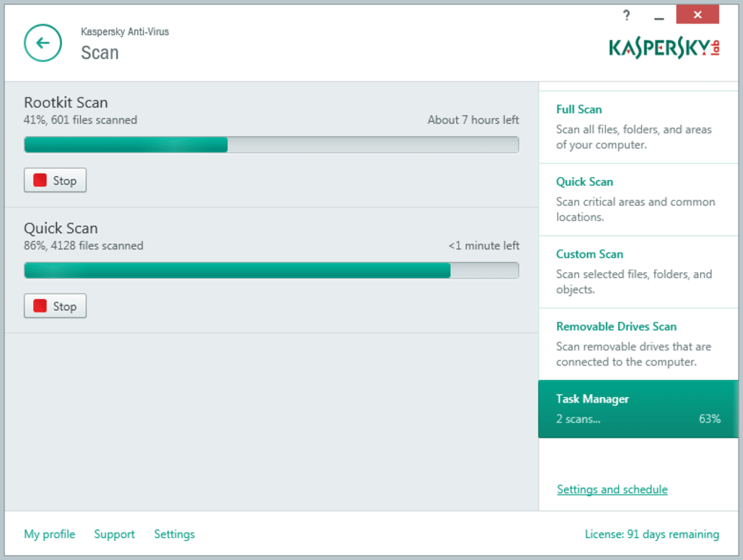Click the Support link

[114, 535]
